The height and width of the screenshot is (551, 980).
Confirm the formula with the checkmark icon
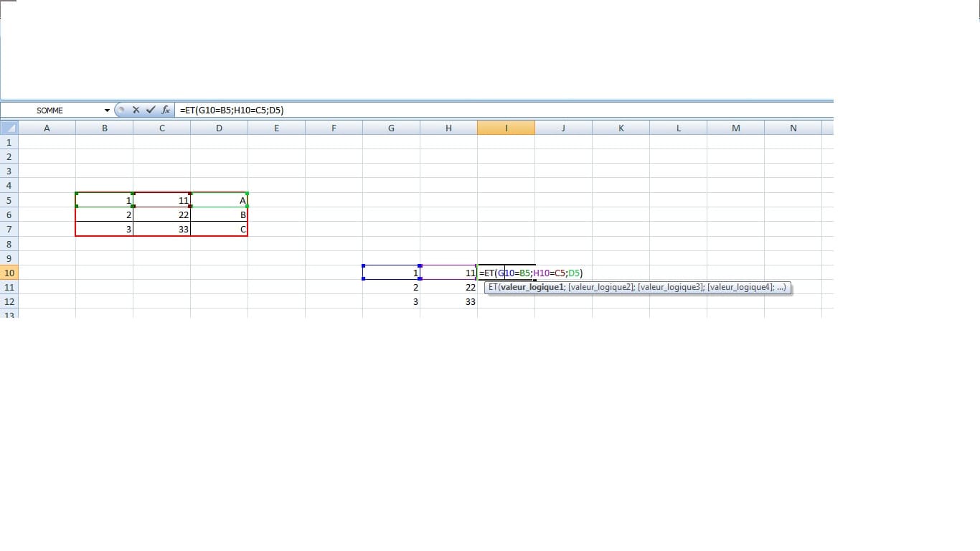pyautogui.click(x=151, y=110)
